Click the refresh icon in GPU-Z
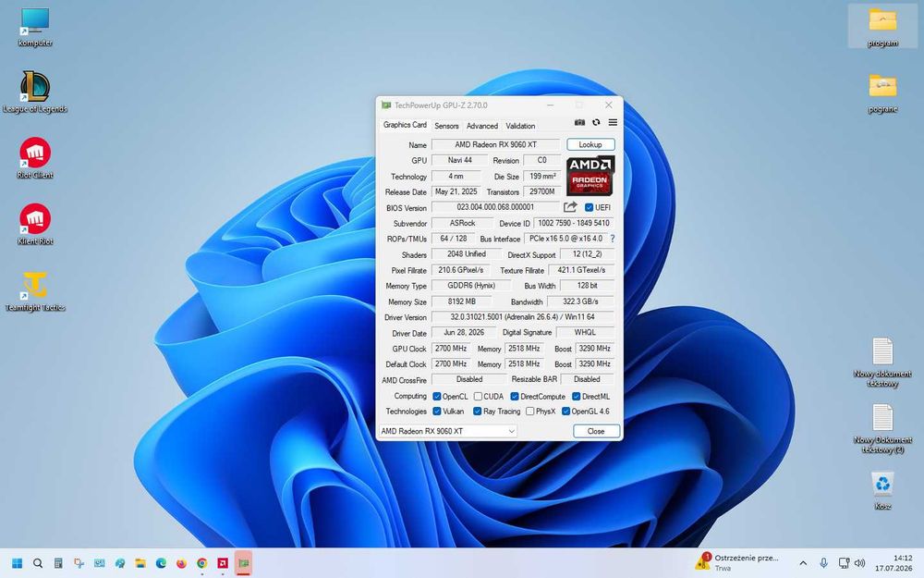Viewport: 924px width, 578px height. click(x=596, y=122)
